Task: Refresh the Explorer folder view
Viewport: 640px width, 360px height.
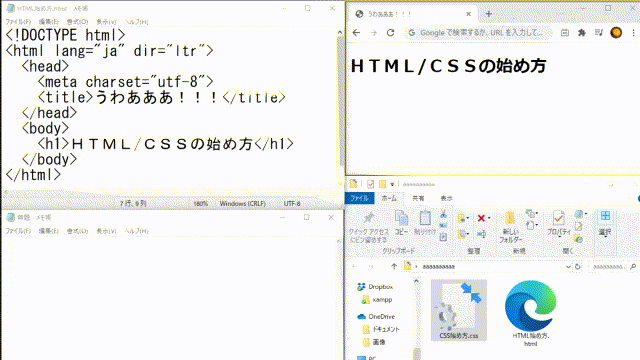Action: [x=578, y=267]
